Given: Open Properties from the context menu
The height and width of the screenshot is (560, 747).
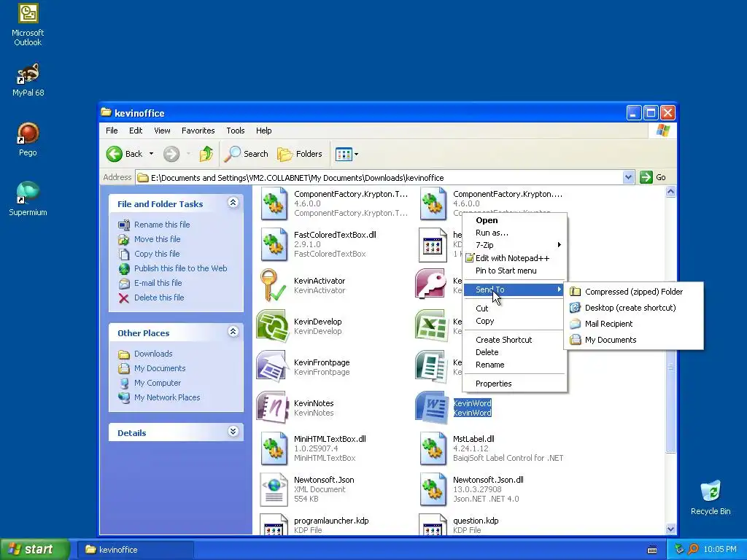Looking at the screenshot, I should click(515, 384).
